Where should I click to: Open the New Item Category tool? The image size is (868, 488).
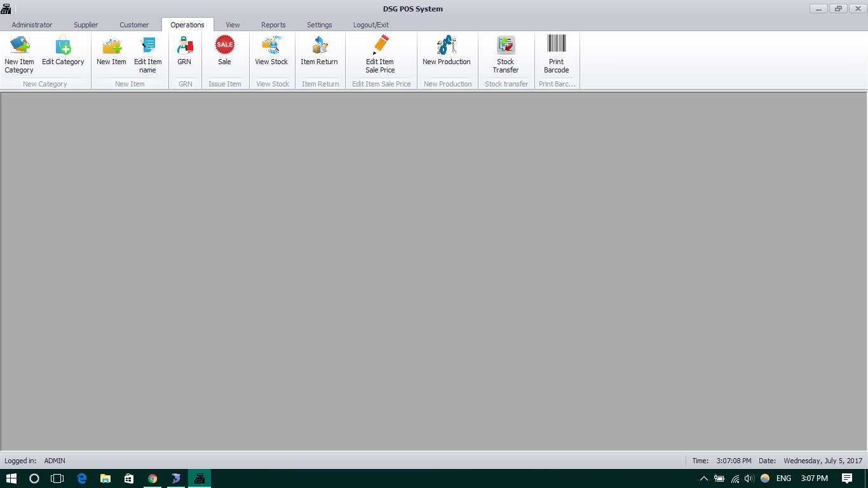[x=19, y=55]
